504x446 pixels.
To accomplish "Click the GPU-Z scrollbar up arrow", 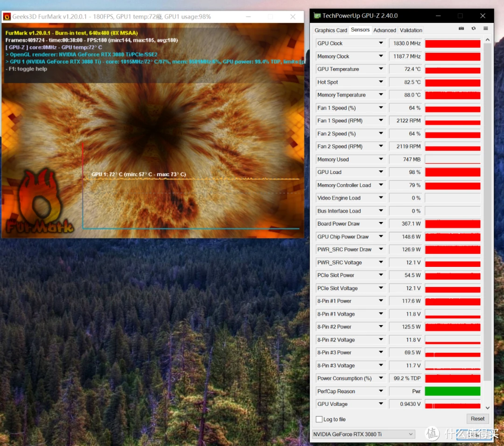I will tap(488, 40).
